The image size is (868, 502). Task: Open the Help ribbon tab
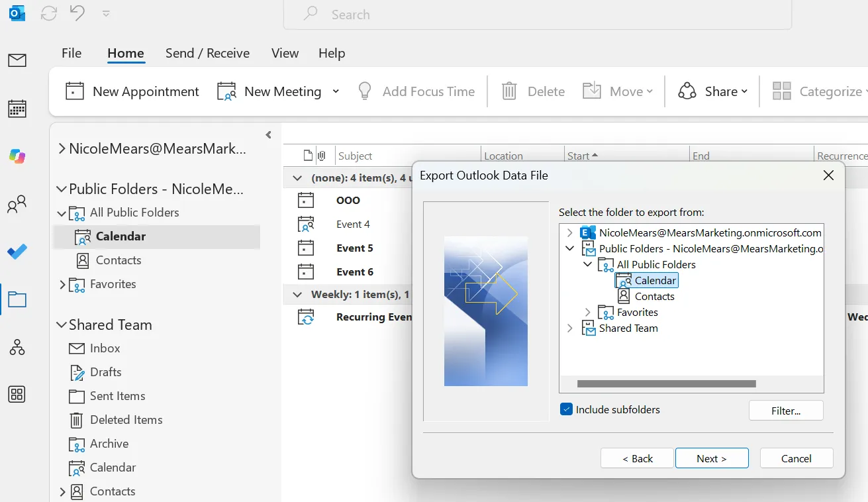[332, 54]
